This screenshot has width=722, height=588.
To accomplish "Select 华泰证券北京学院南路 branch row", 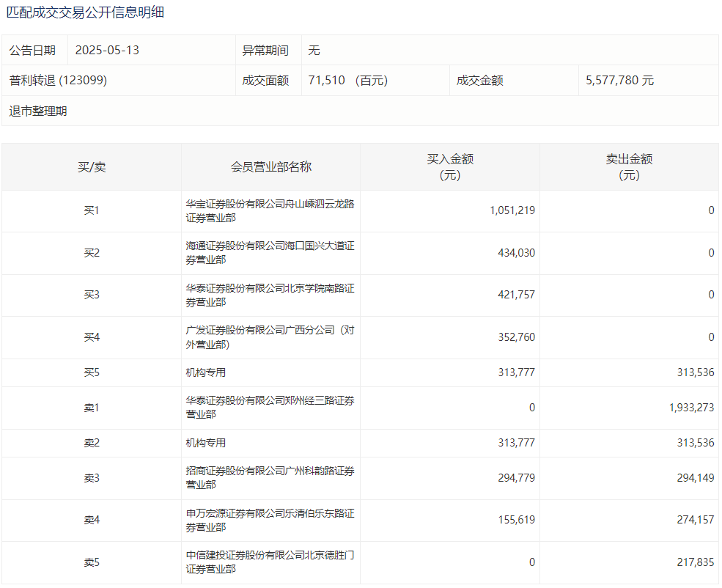I will point(270,295).
